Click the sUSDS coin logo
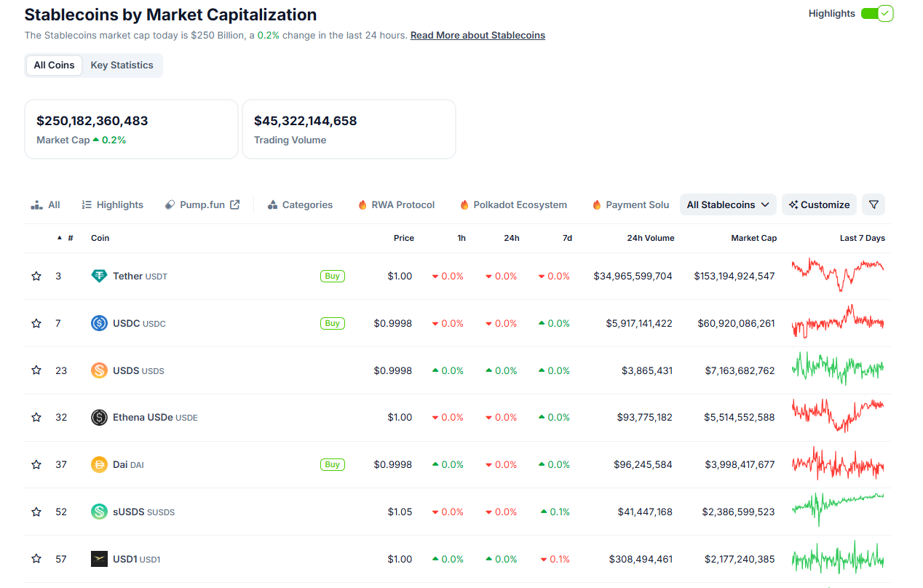The width and height of the screenshot is (923, 588). 99,512
